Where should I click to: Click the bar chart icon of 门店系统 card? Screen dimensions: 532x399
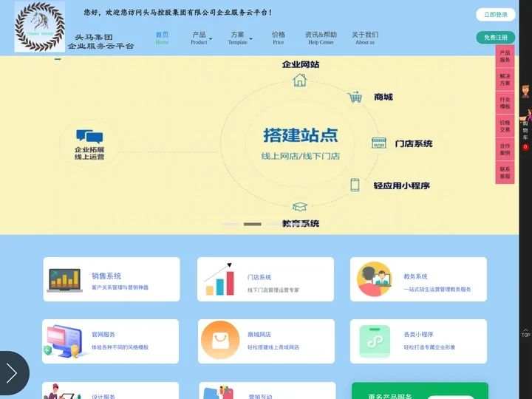pyautogui.click(x=219, y=279)
